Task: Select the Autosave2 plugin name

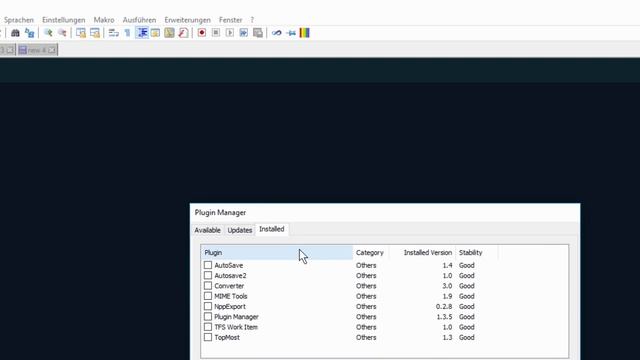Action: [230, 276]
